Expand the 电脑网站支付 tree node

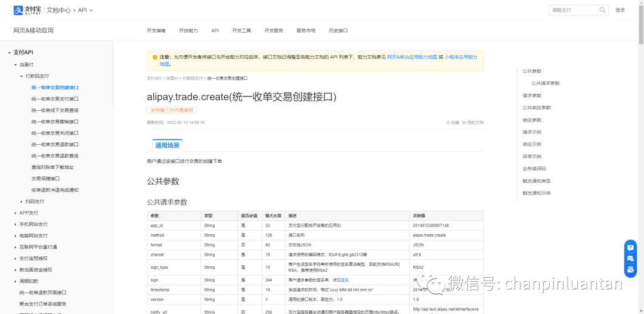[15, 235]
